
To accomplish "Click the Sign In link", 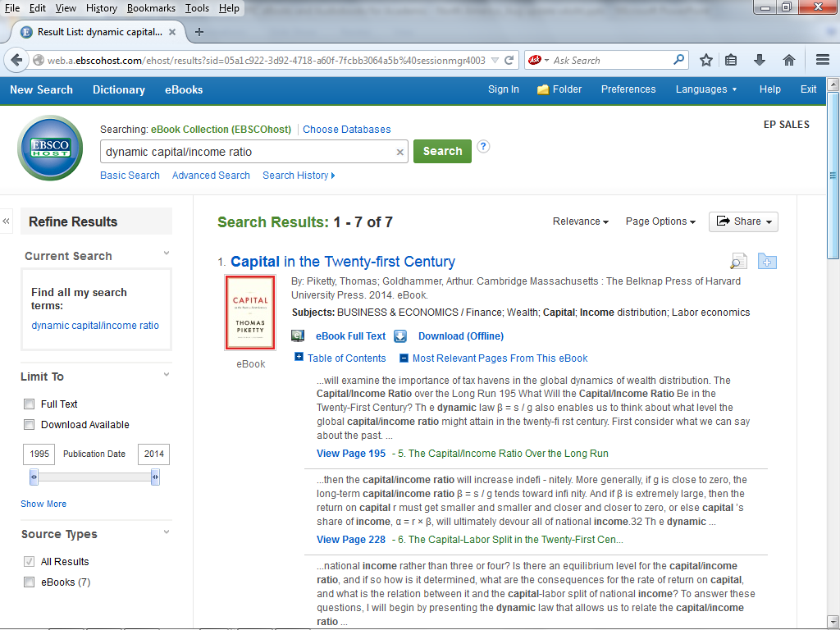I will [x=504, y=89].
